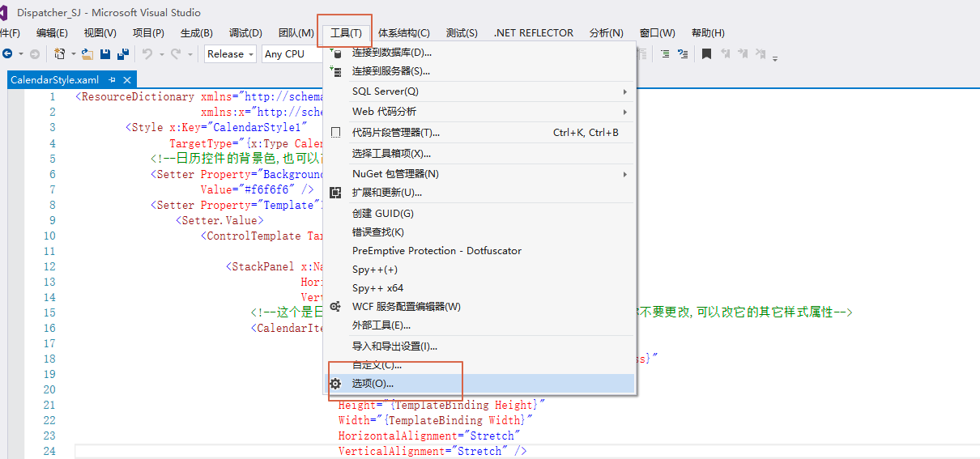
Task: Go to previous bookmark icon
Action: [x=726, y=54]
